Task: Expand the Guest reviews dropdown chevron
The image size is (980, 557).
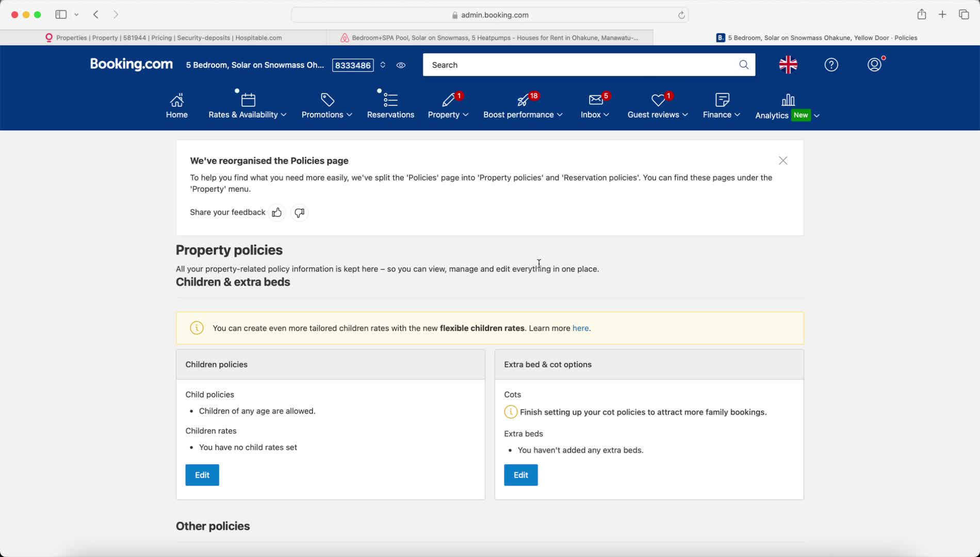Action: [x=685, y=114]
